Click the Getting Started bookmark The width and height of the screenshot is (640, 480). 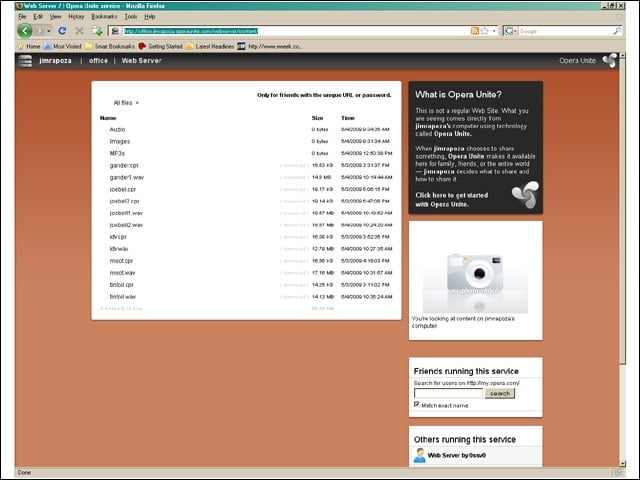[160, 47]
